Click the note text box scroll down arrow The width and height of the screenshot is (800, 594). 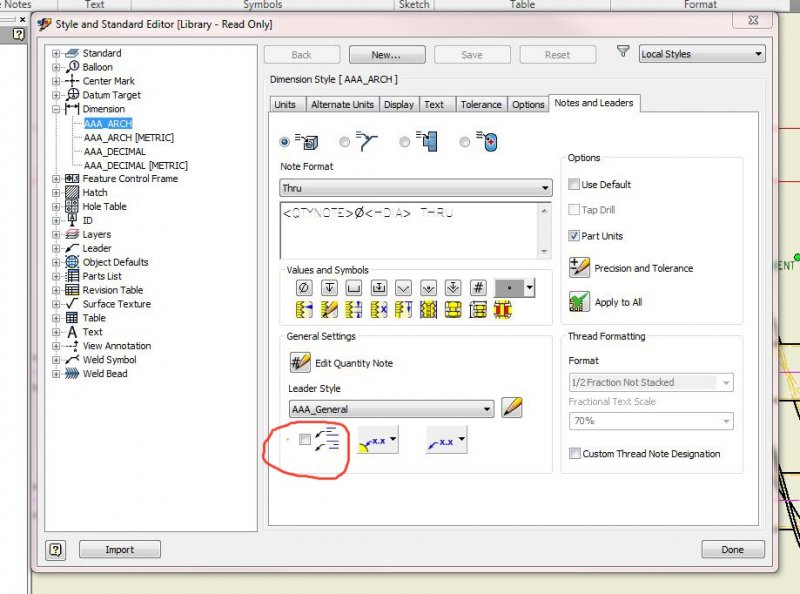point(544,251)
